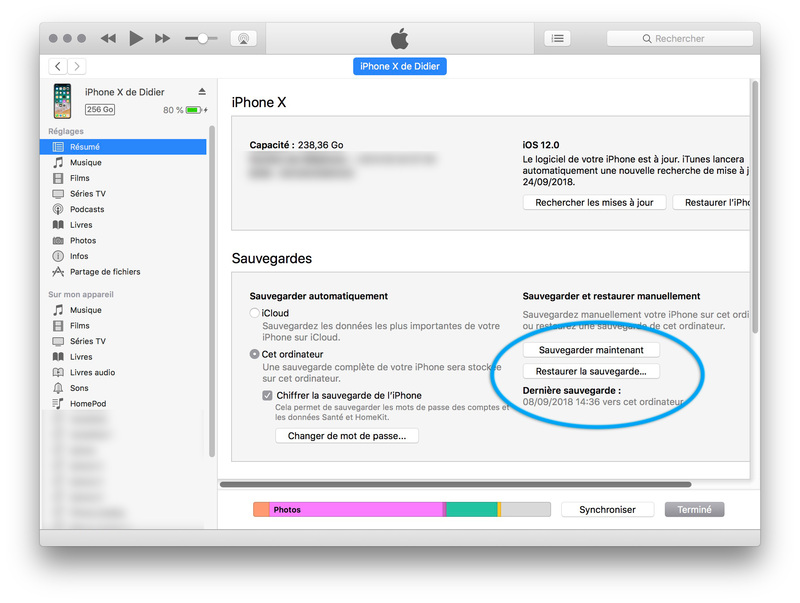Viewport: 800px width, 603px height.
Task: Click Sauvegarder maintenant button
Action: (x=591, y=350)
